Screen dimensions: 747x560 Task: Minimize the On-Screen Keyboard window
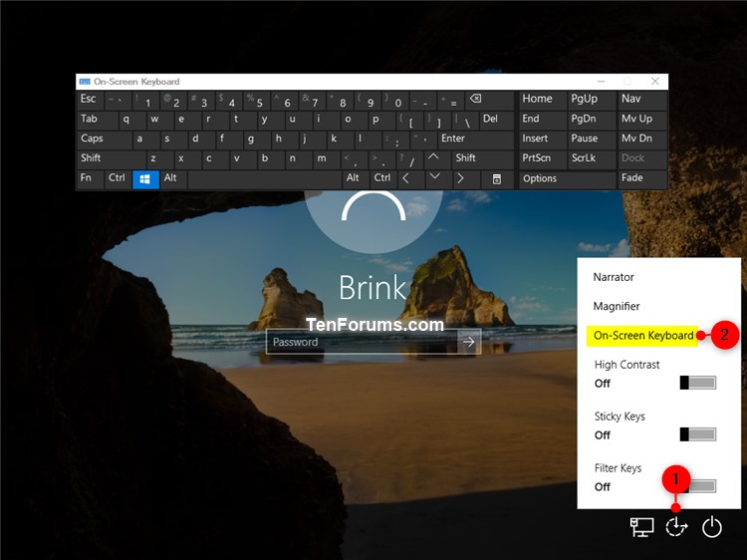click(602, 82)
